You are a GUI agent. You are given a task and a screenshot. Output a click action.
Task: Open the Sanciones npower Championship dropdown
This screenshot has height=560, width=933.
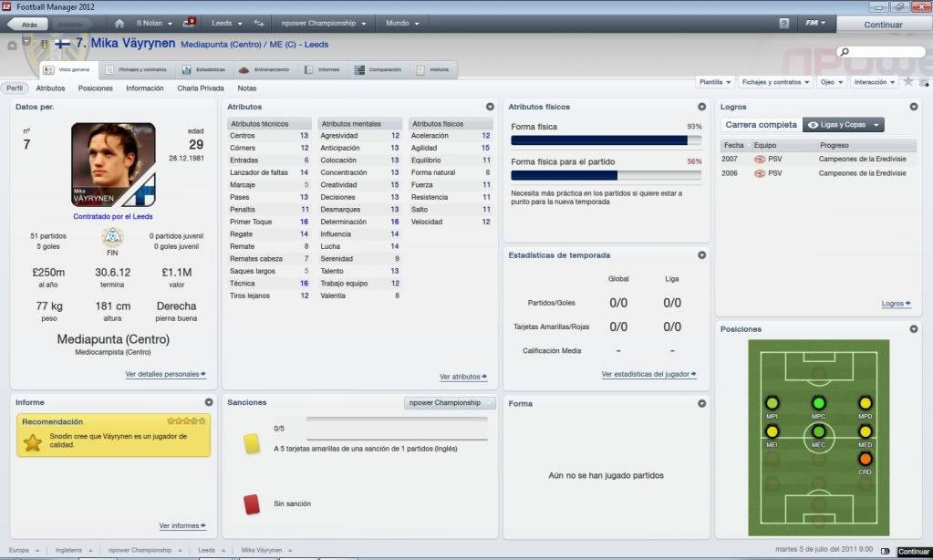click(x=450, y=403)
